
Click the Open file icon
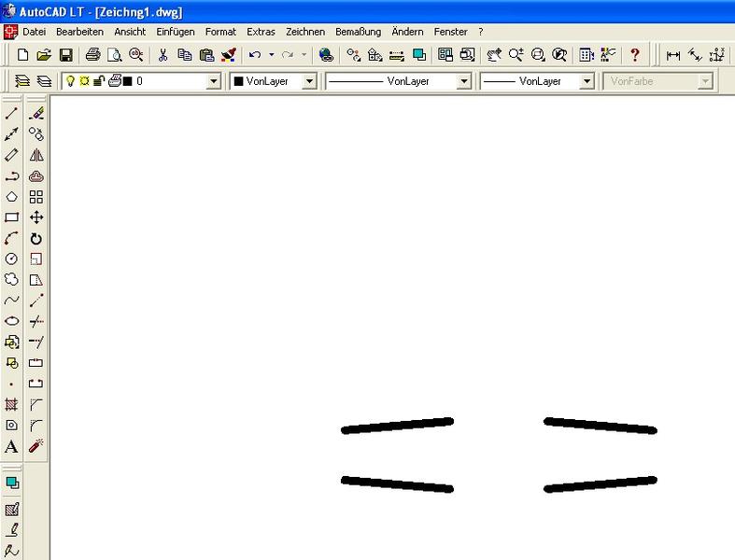44,55
